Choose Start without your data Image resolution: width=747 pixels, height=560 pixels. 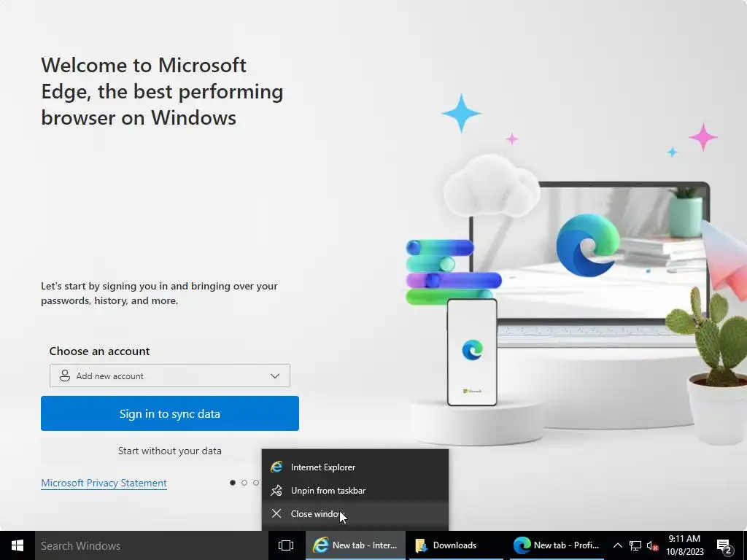pos(169,451)
